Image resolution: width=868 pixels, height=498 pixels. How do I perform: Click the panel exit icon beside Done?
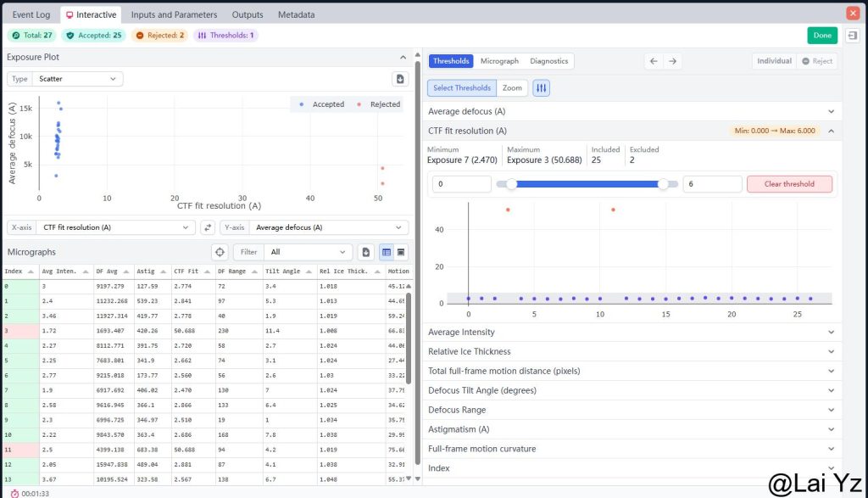click(851, 36)
